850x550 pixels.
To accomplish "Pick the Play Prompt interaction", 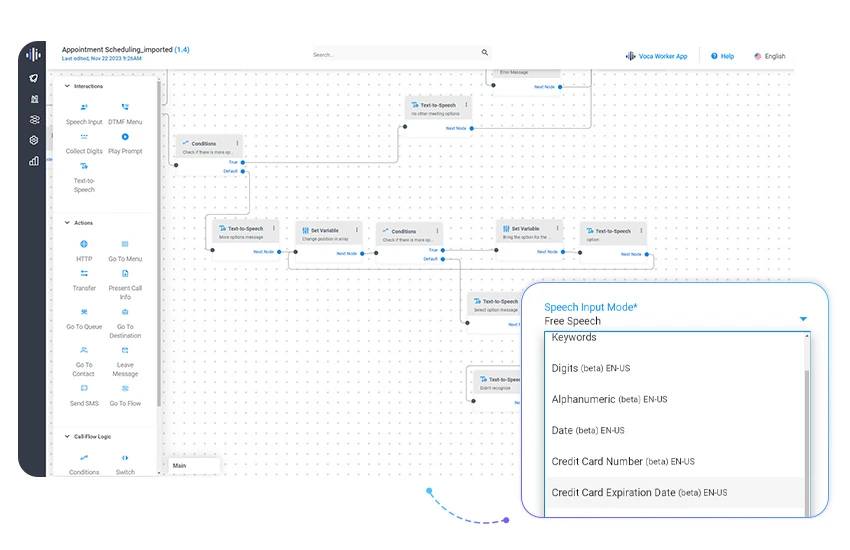I will 125,137.
